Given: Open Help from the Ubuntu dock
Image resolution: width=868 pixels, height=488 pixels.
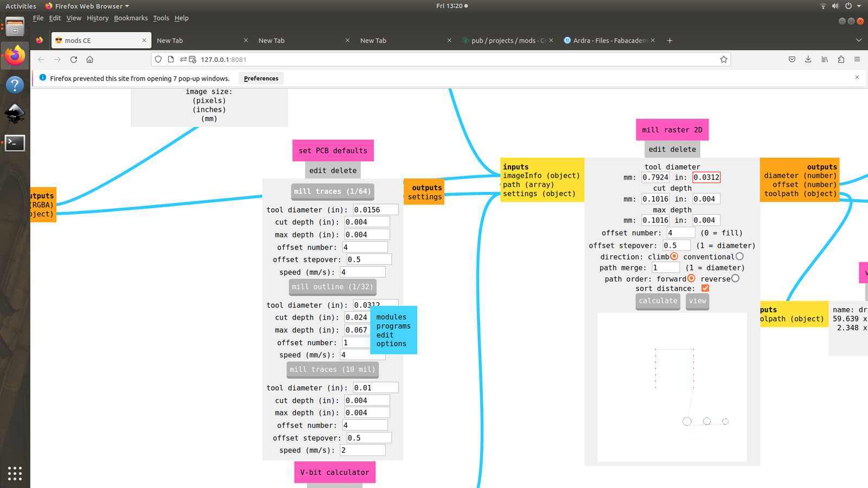Looking at the screenshot, I should (x=15, y=85).
